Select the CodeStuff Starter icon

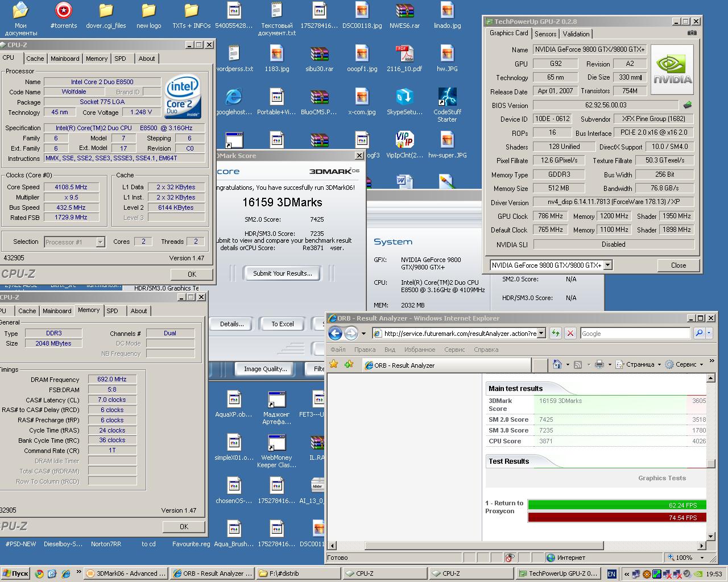pos(448,106)
